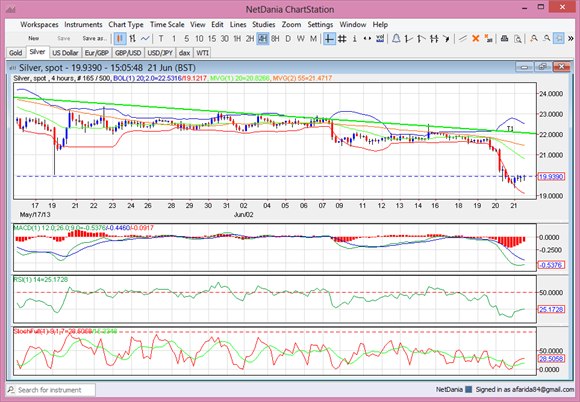Set time scale to Daily (D)

[288, 38]
